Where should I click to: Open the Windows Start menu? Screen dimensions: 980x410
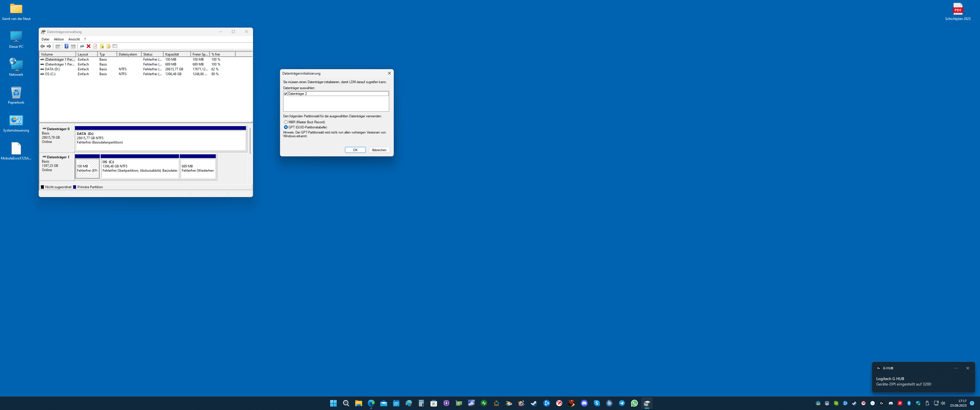point(333,403)
